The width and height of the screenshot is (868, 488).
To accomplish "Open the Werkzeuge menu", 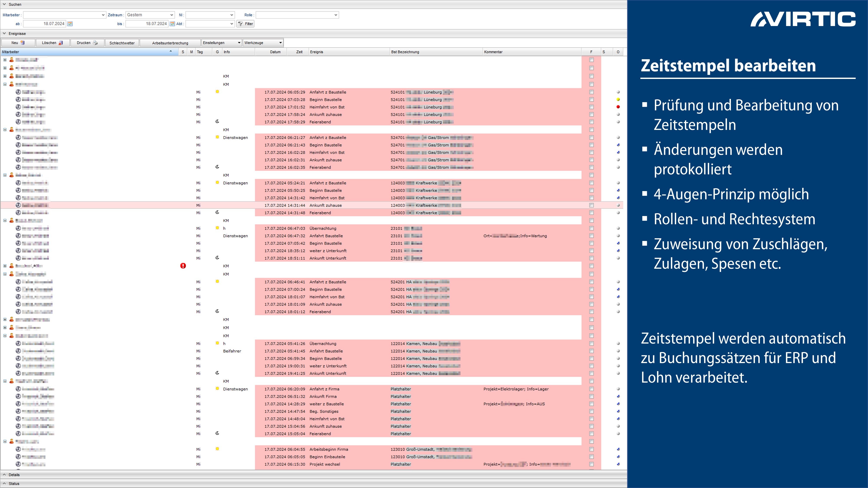I will [x=263, y=43].
